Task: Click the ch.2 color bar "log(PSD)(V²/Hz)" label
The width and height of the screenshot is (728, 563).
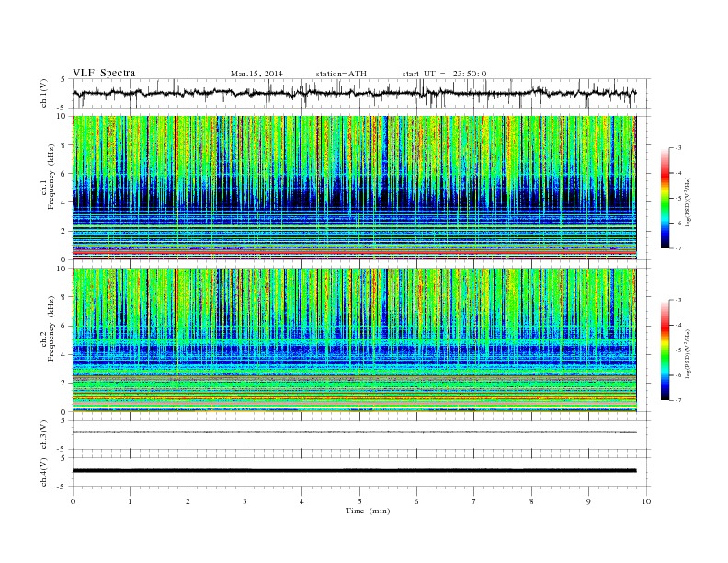Action: point(688,353)
